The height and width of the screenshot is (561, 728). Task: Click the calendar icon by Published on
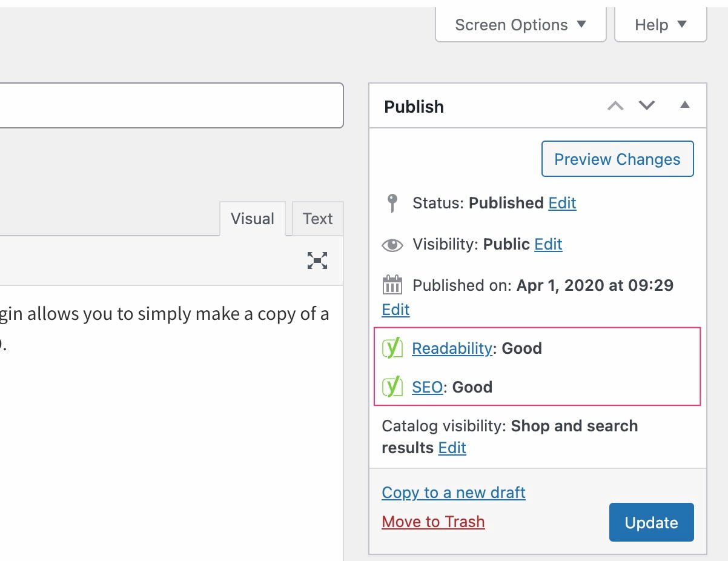(392, 285)
